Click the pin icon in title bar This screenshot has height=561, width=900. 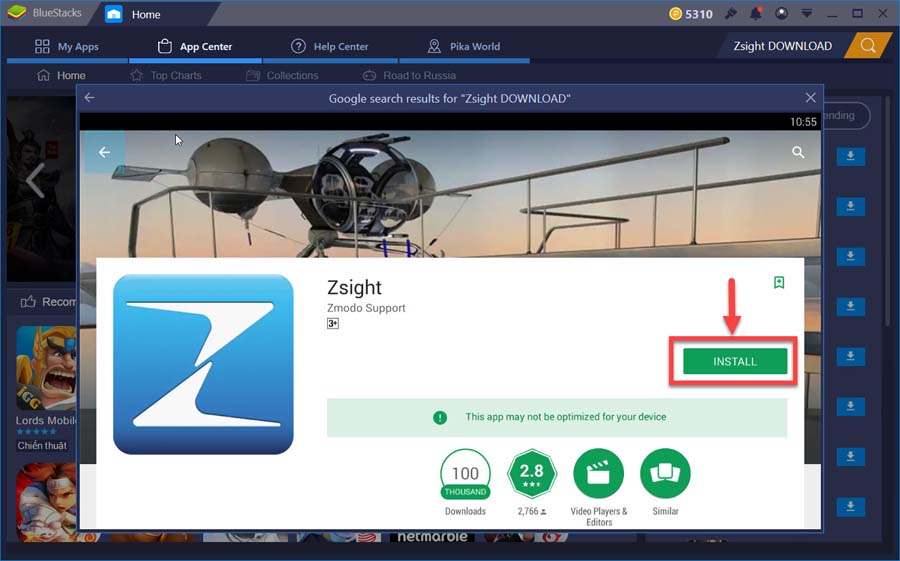coord(731,13)
